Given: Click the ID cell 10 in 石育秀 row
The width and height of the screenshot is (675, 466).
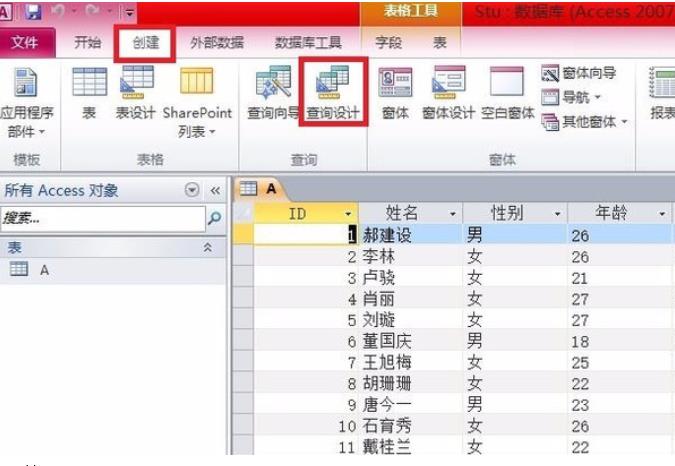Looking at the screenshot, I should [x=306, y=426].
